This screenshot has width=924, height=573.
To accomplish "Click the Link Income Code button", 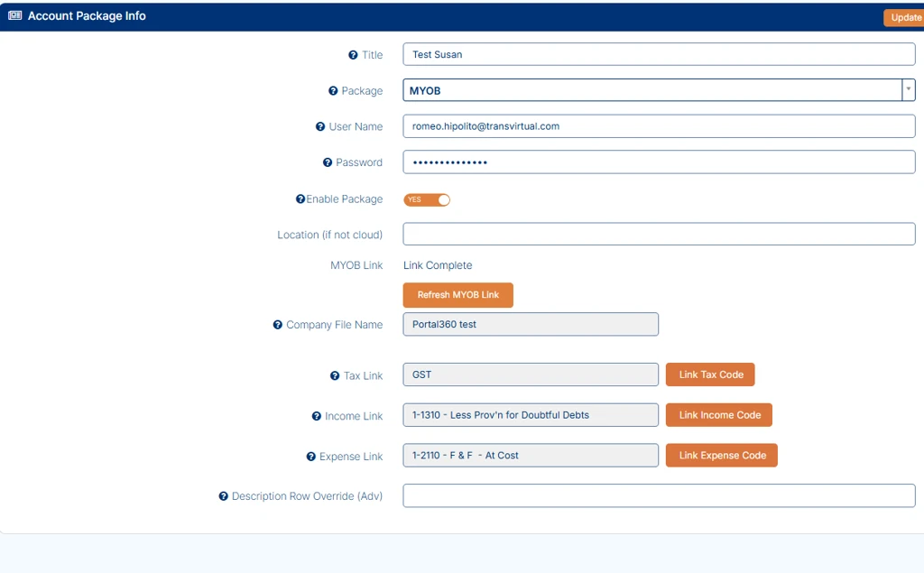I will [719, 415].
